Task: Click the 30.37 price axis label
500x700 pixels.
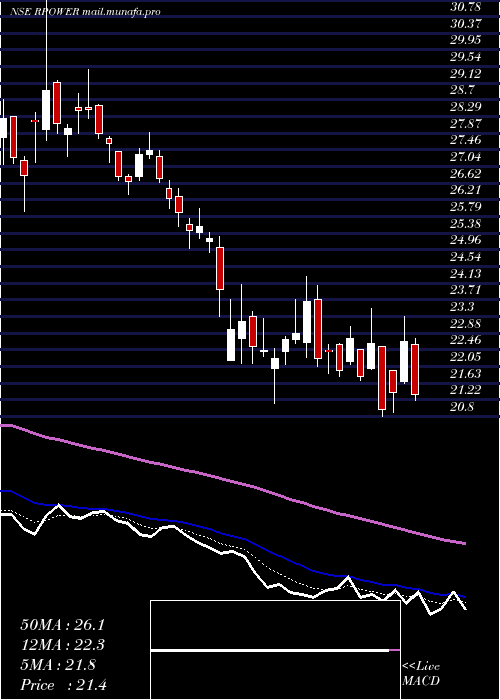Action: [466, 23]
